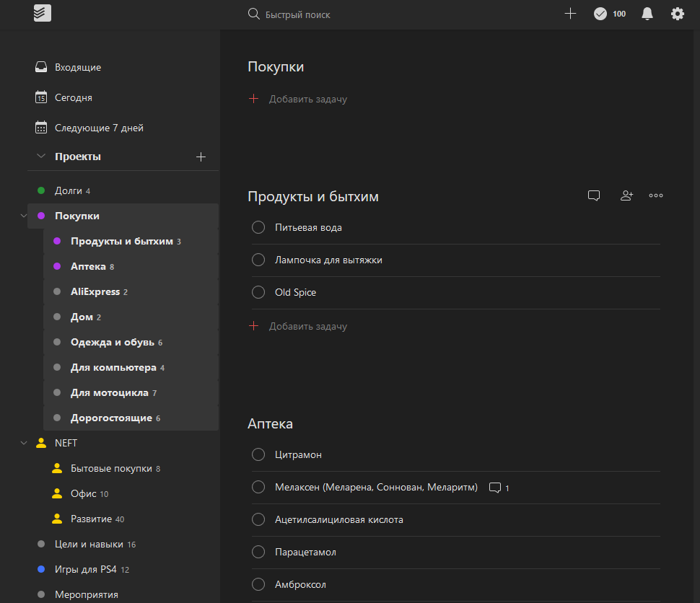Open comments for Продукты и бытхим project
The image size is (700, 603).
(x=594, y=195)
